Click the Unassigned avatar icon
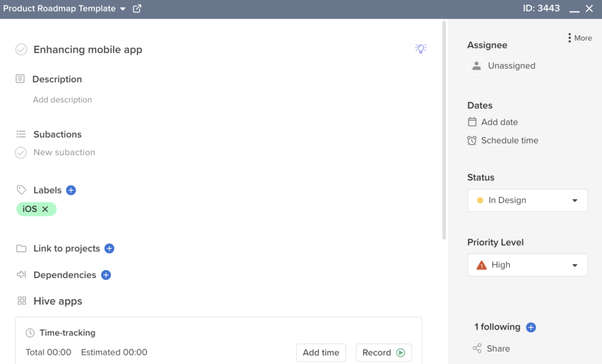This screenshot has height=364, width=602. coord(476,66)
